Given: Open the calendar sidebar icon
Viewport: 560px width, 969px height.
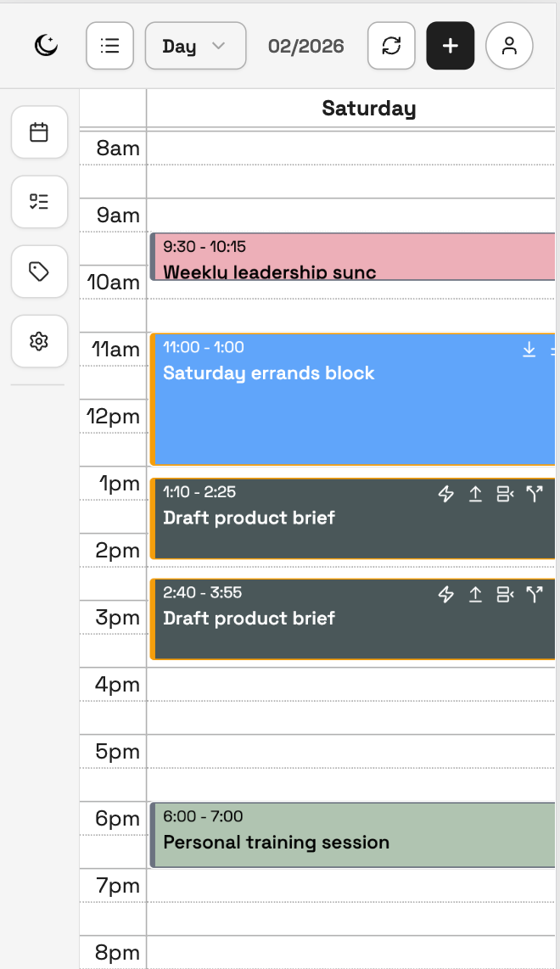Looking at the screenshot, I should (39, 132).
